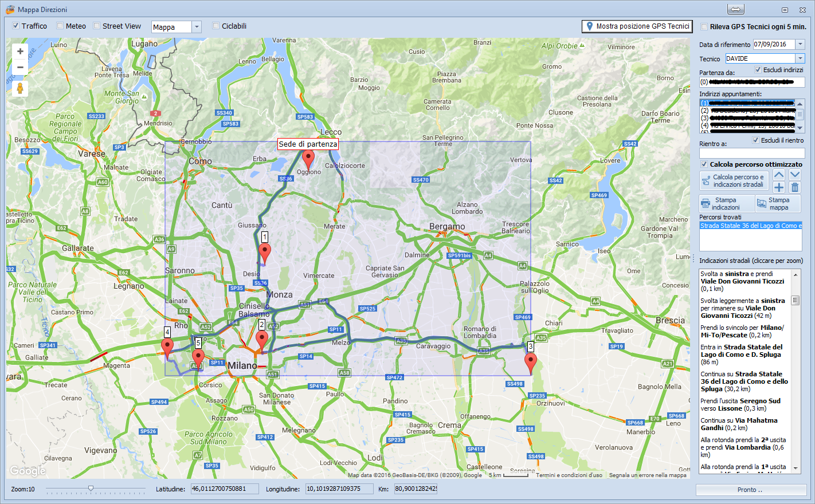Click Mostra posizione GPS Tecnici button
The width and height of the screenshot is (815, 504).
637,26
